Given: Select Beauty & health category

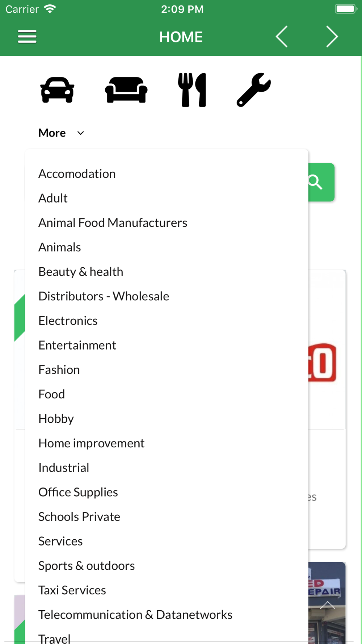Looking at the screenshot, I should (x=81, y=272).
